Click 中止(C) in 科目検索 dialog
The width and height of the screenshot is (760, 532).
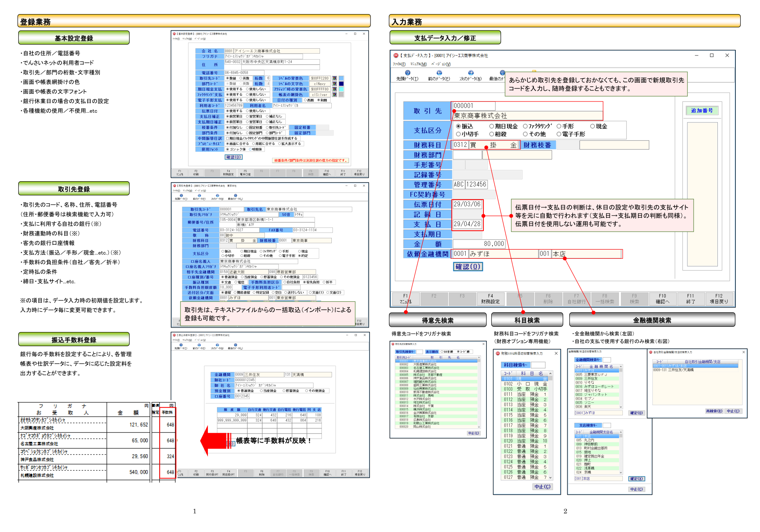542,487
